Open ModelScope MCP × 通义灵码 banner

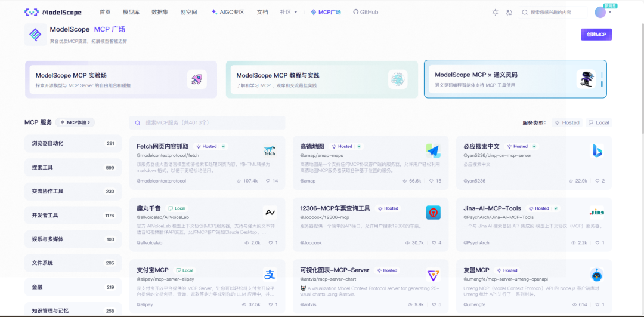pyautogui.click(x=515, y=79)
